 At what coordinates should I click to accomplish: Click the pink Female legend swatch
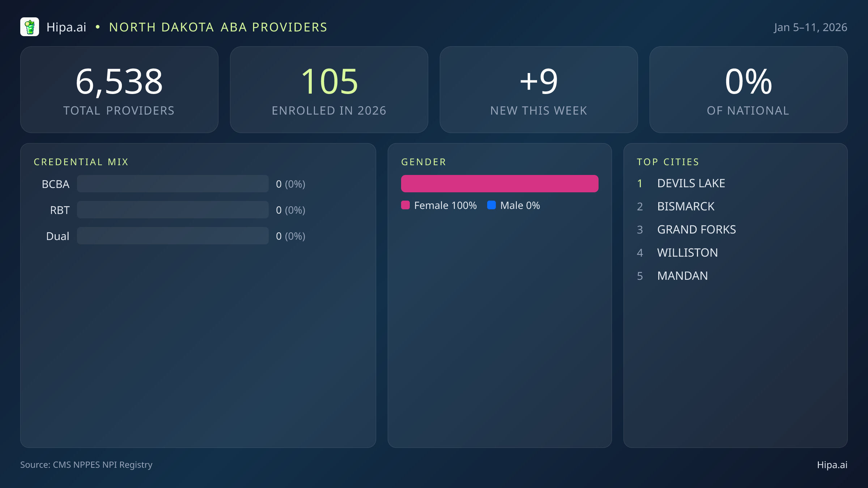pyautogui.click(x=405, y=205)
